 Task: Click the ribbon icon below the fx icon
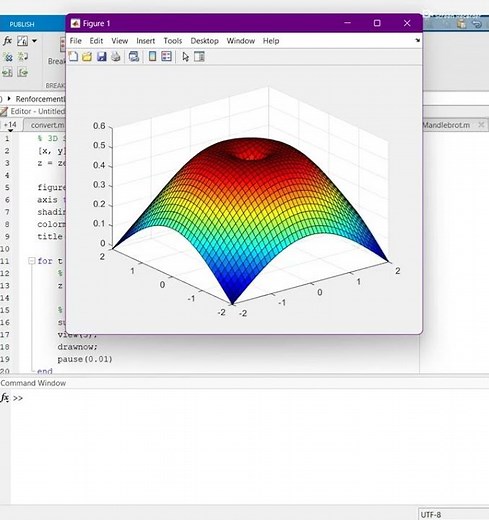[8, 57]
